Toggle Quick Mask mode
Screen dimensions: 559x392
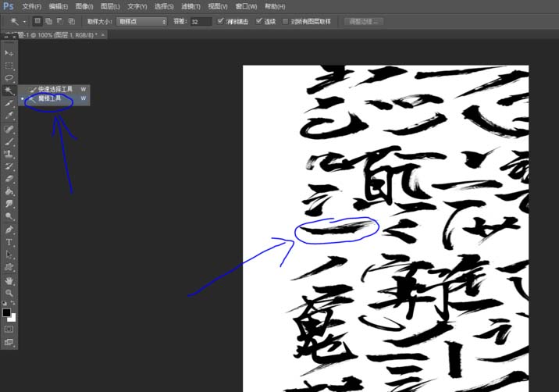coord(9,329)
